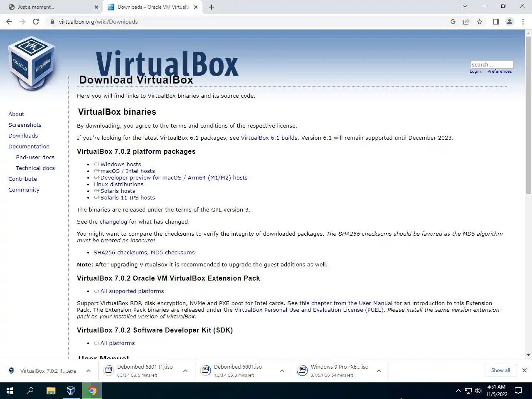The image size is (532, 399).
Task: Download Solaris 11 IPS hosts package
Action: coord(128,197)
